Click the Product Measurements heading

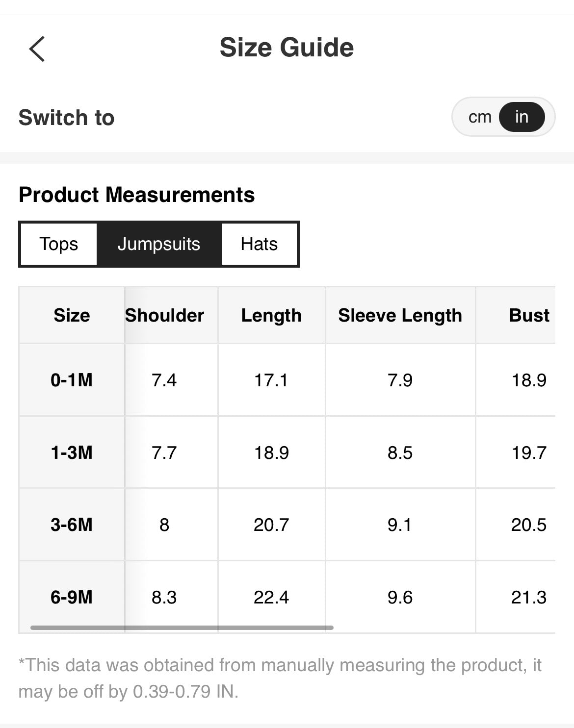coord(136,195)
